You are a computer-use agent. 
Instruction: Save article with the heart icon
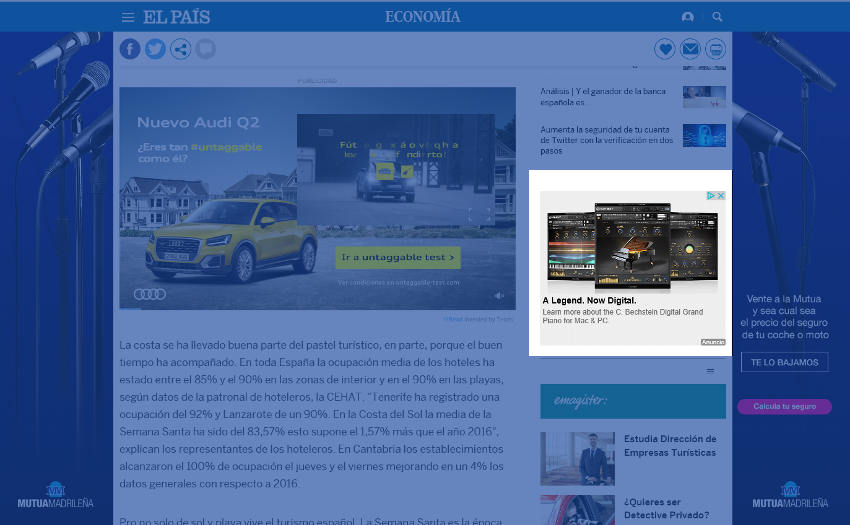[x=665, y=49]
